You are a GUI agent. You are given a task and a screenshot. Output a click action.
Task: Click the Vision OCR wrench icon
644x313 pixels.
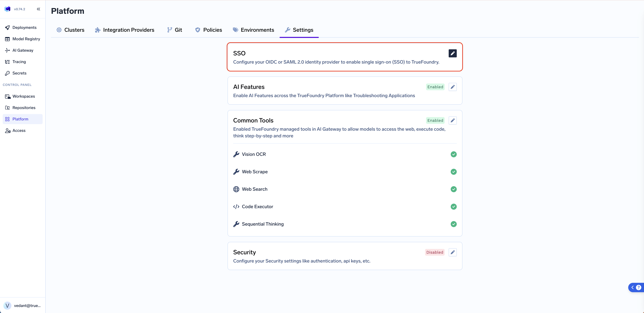coord(236,154)
